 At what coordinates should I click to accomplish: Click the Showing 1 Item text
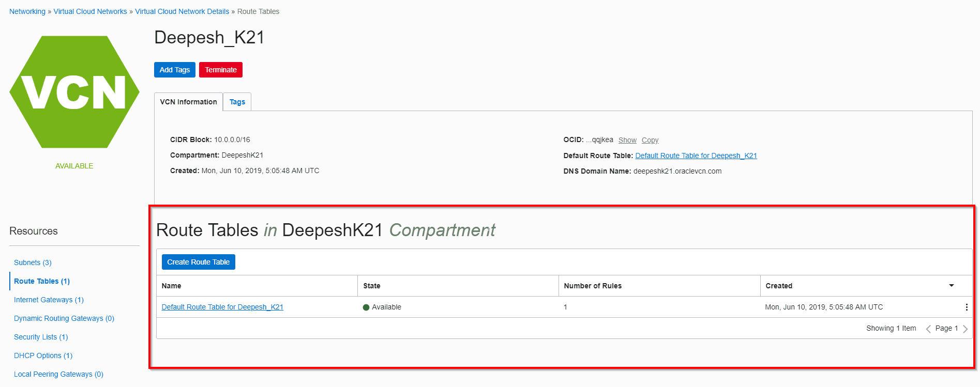tap(891, 328)
